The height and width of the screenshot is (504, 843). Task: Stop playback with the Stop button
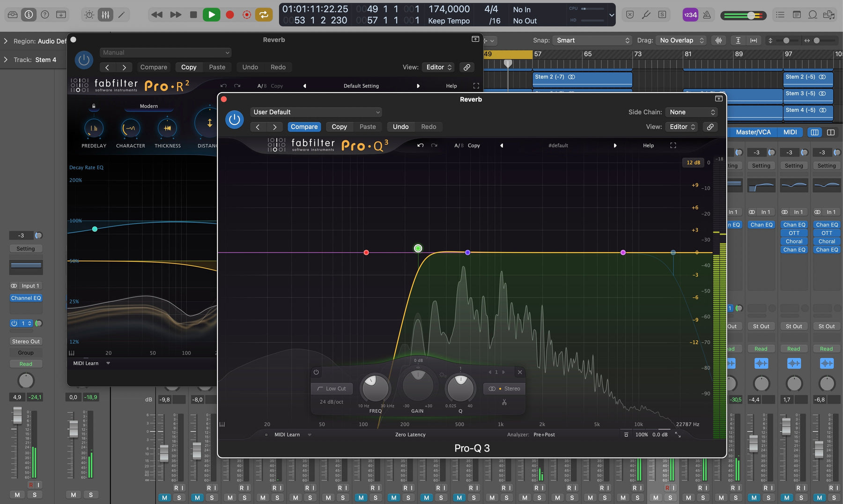point(193,15)
